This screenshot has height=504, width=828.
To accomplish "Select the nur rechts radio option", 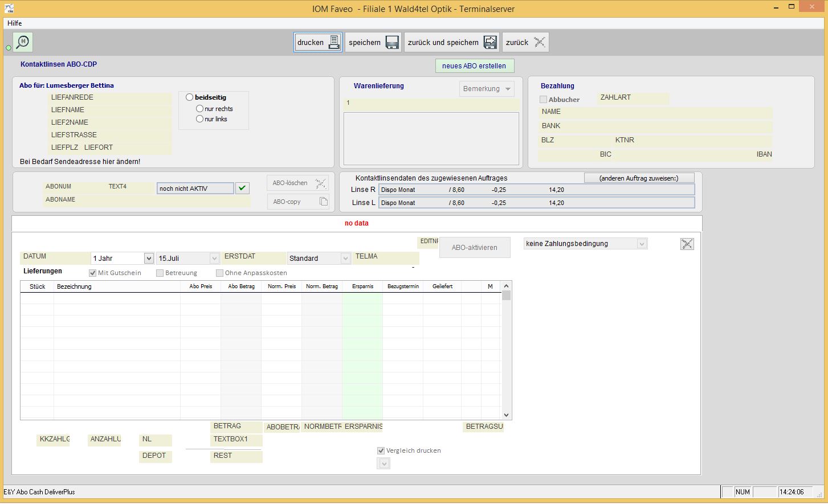I will 199,108.
